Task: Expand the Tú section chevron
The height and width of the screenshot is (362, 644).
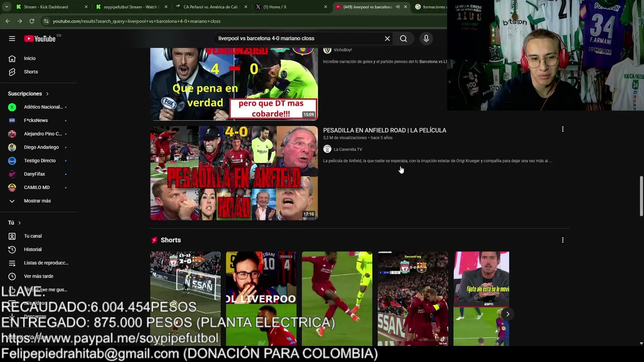Action: (x=19, y=223)
